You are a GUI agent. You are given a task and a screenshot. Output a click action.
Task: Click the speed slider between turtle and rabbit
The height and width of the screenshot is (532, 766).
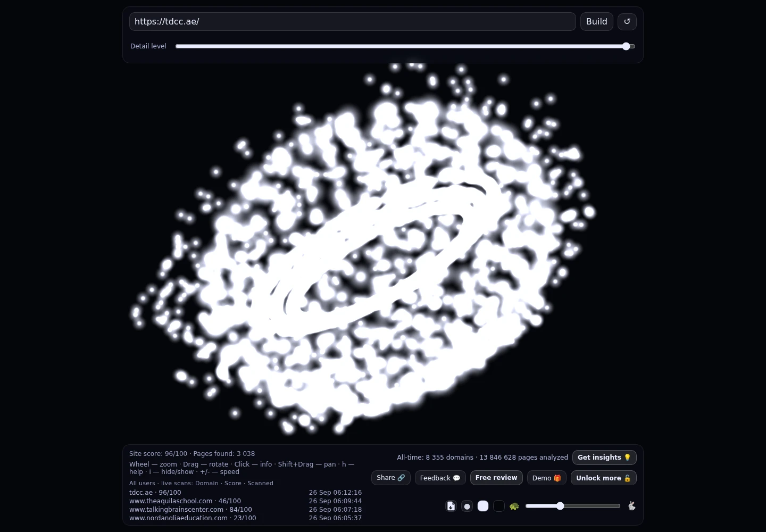tap(573, 506)
